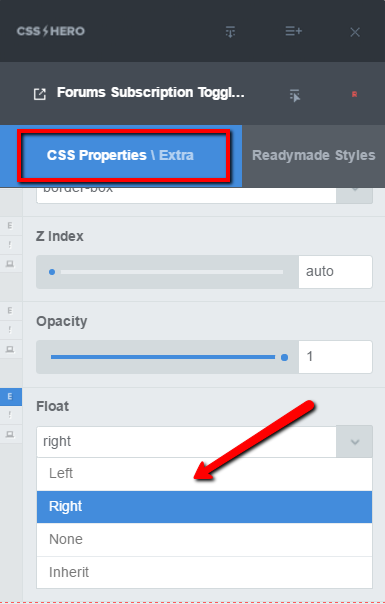Switch to CSS Properties \ Extra tab
385x604 pixels.
pyautogui.click(x=120, y=156)
